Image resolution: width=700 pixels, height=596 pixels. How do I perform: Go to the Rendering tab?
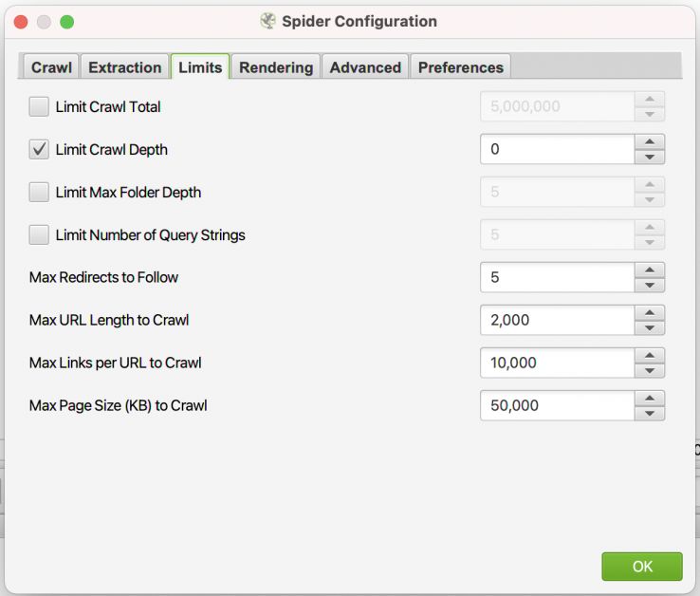pyautogui.click(x=276, y=67)
